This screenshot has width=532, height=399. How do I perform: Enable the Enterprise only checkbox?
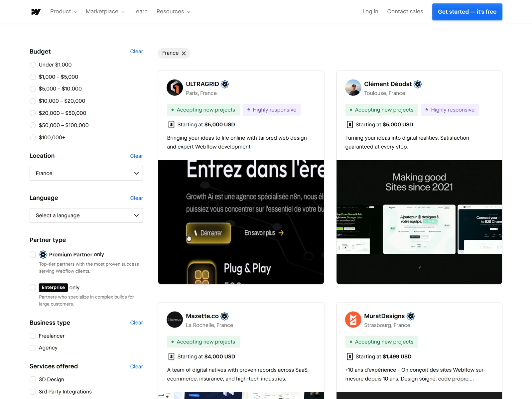coord(33,288)
